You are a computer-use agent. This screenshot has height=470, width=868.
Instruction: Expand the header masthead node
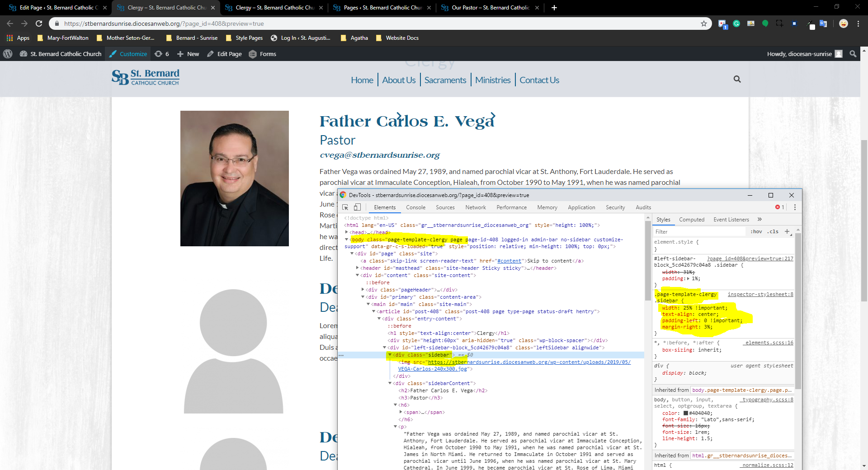pos(358,268)
